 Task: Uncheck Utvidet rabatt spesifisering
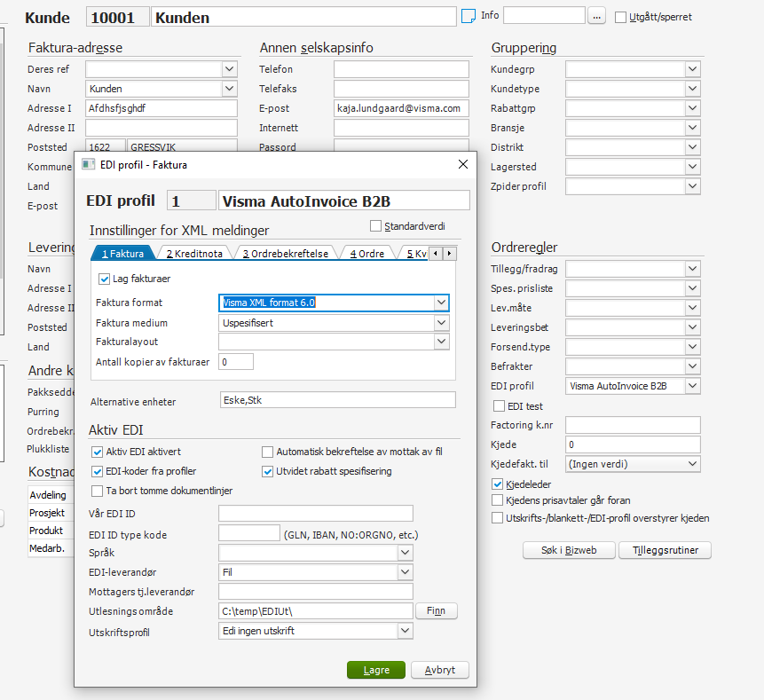point(267,471)
